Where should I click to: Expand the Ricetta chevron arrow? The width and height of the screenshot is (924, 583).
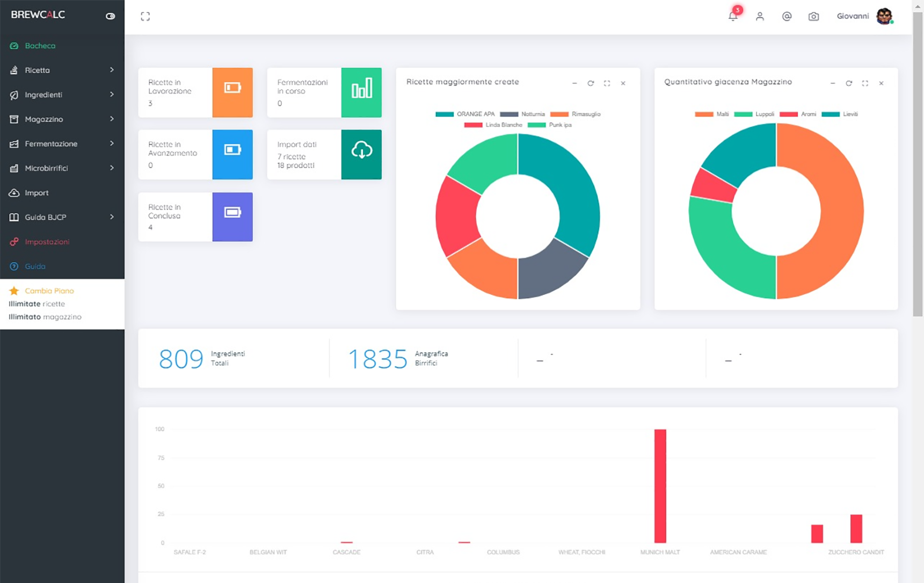coord(112,70)
